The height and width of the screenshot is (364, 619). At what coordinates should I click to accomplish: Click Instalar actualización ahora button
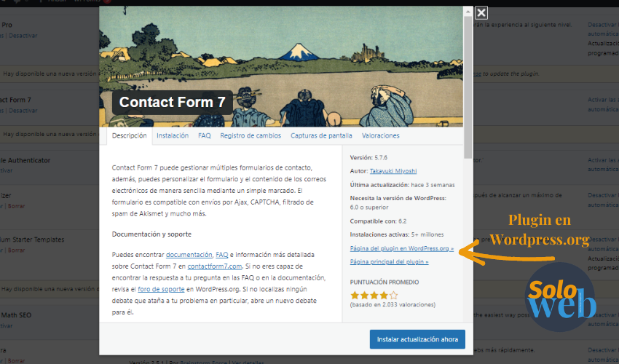click(x=417, y=339)
